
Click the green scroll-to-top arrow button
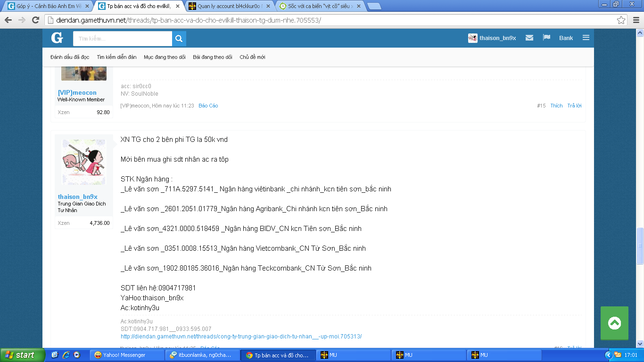pyautogui.click(x=614, y=323)
